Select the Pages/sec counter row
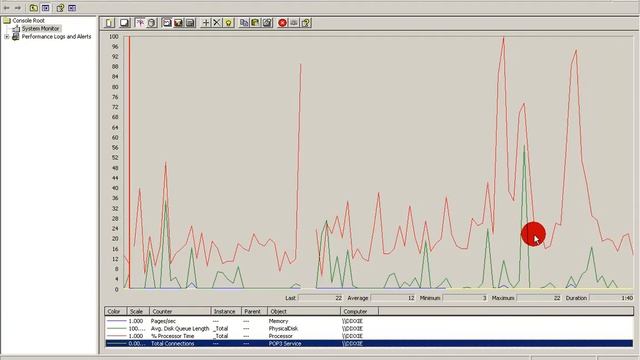640x360 pixels. 369,321
